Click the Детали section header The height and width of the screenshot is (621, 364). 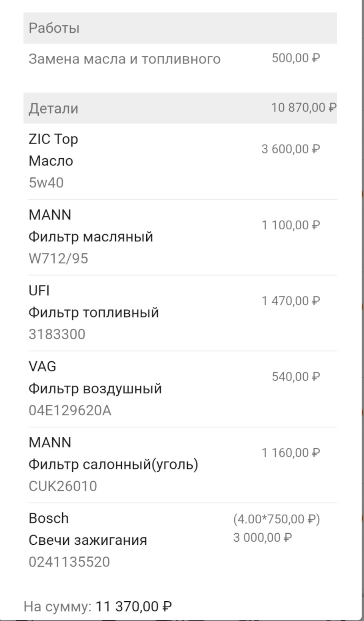53,109
